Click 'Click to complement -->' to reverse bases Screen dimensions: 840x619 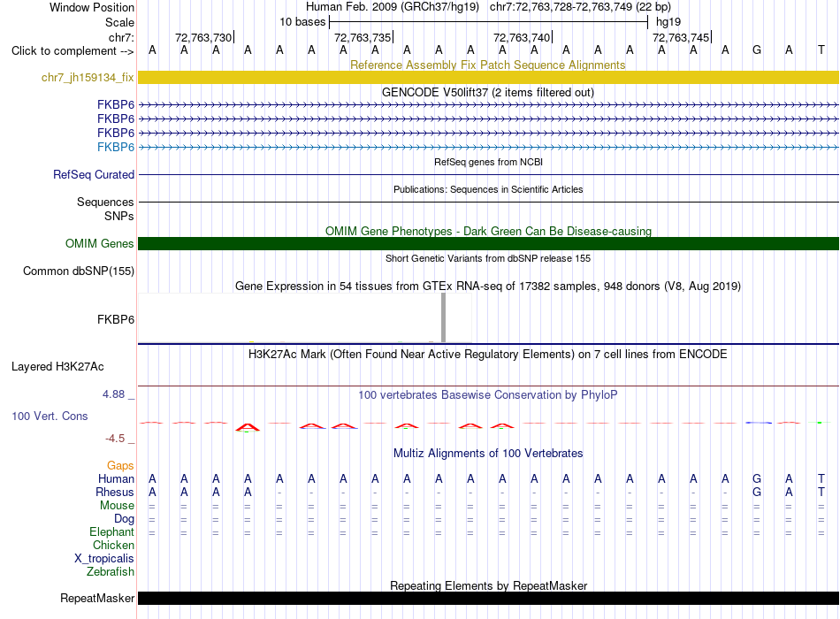(73, 51)
